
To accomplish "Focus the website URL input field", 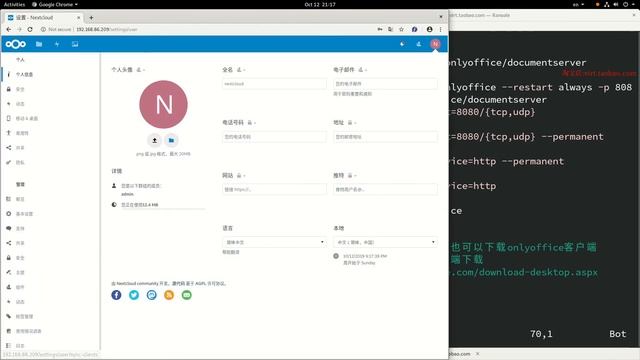I will 274,189.
